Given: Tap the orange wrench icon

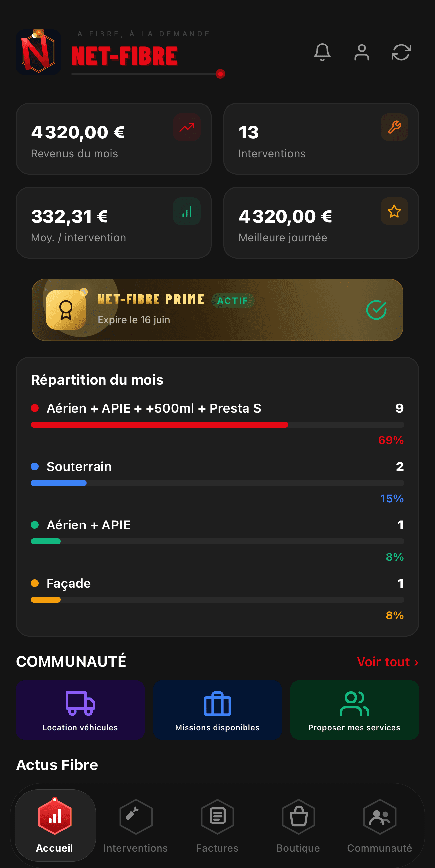Looking at the screenshot, I should 394,127.
